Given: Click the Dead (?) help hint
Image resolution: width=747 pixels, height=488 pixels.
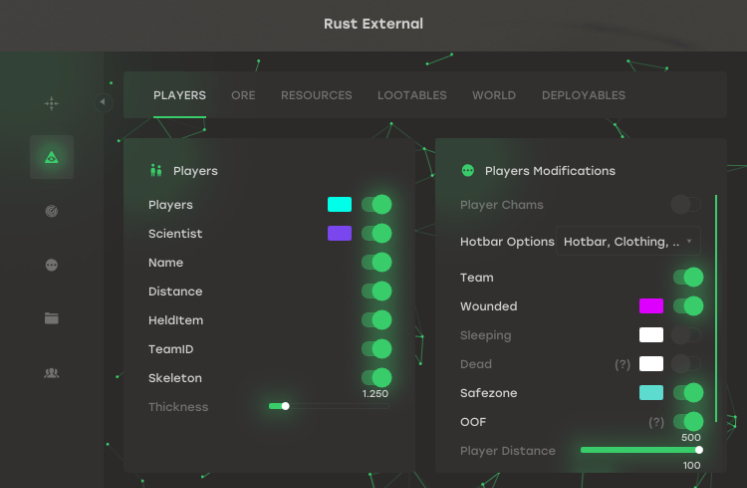Looking at the screenshot, I should tap(622, 365).
